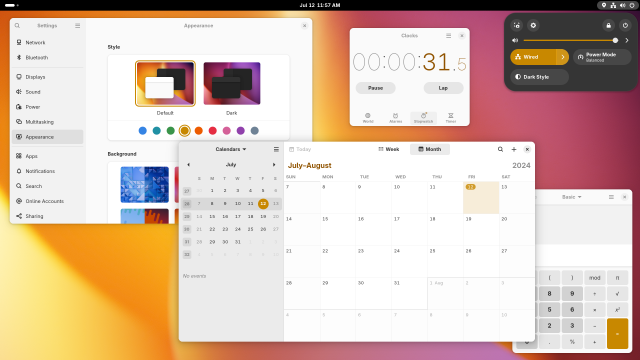Open the Clocks window menu

pyautogui.click(x=449, y=36)
